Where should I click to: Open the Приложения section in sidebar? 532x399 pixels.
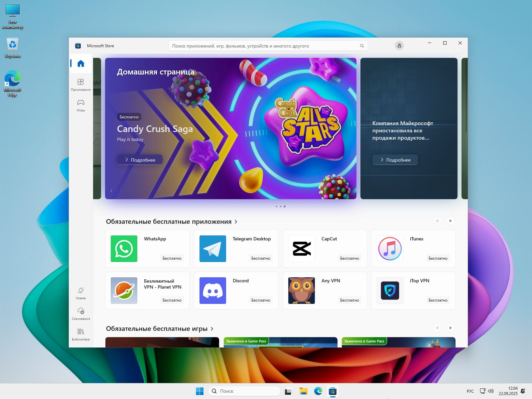[x=81, y=85]
